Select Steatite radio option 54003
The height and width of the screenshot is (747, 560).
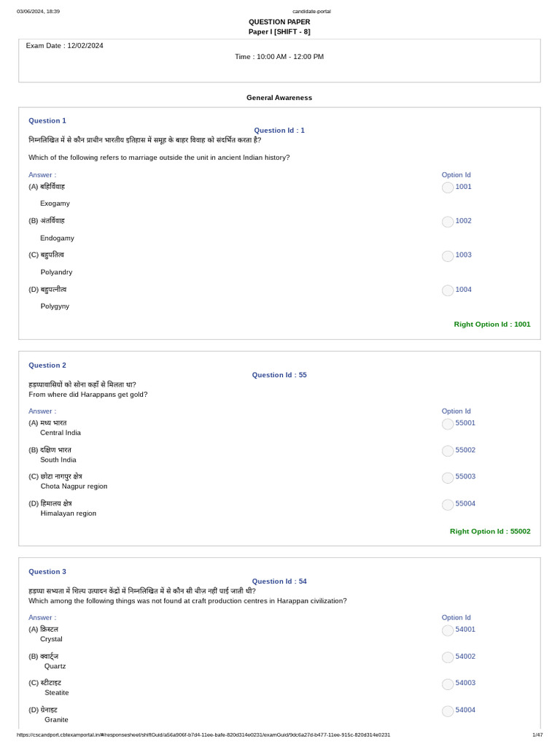pyautogui.click(x=448, y=684)
